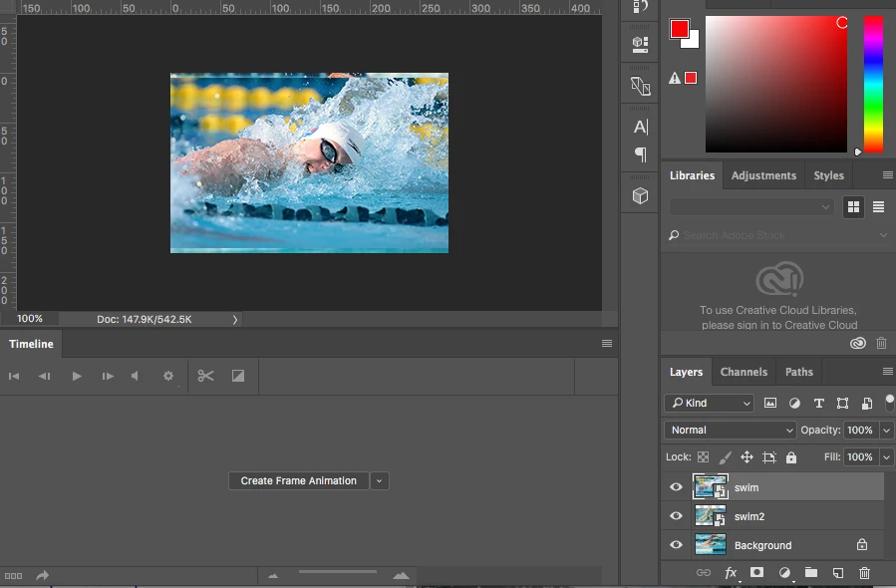Toggle the layer filtering switch
Screen dimensions: 896x588
889,403
